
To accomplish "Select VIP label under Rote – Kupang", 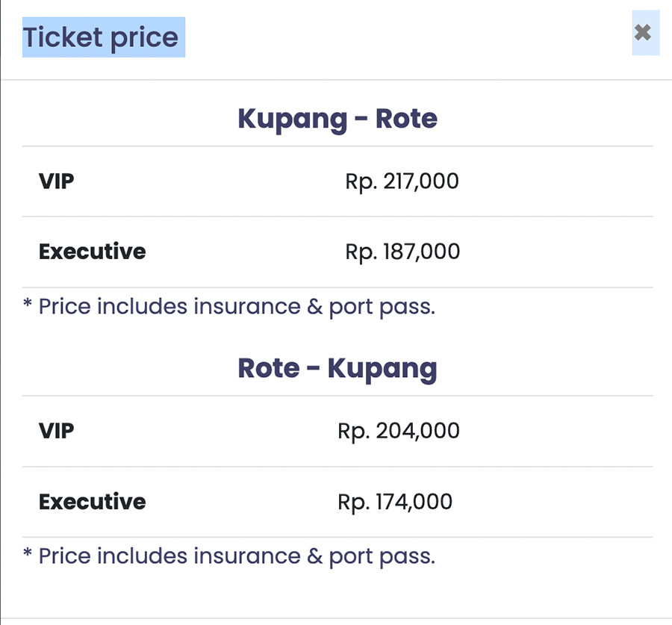I will pyautogui.click(x=57, y=430).
